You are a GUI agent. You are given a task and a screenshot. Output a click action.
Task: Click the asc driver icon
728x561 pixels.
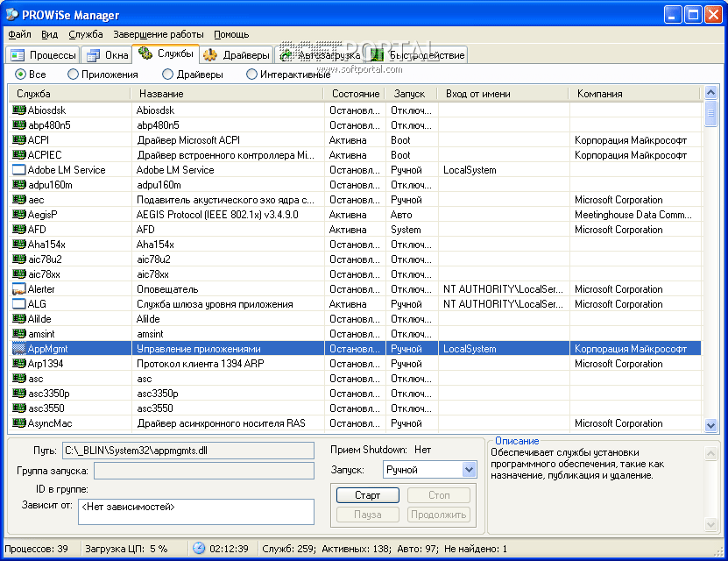18,379
